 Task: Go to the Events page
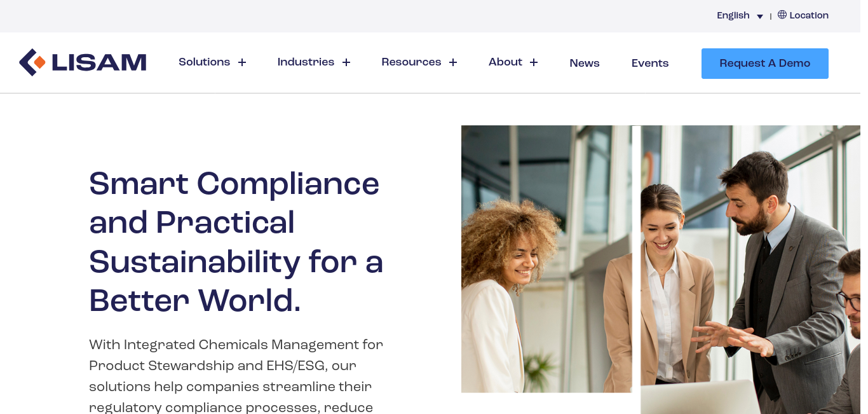pos(650,63)
